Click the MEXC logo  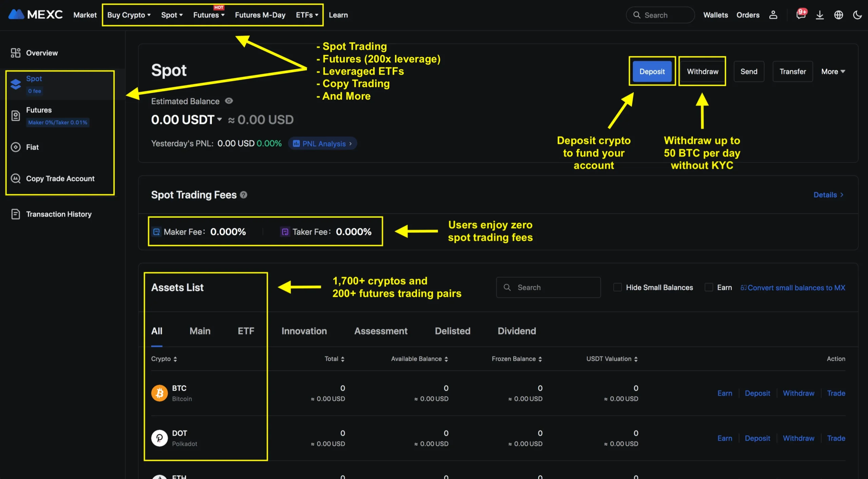click(35, 15)
